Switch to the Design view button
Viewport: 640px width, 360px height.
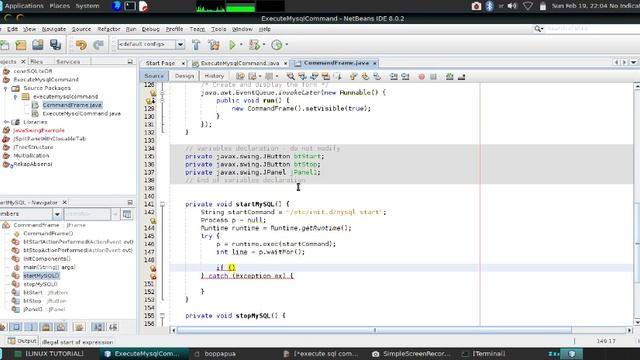pos(184,76)
